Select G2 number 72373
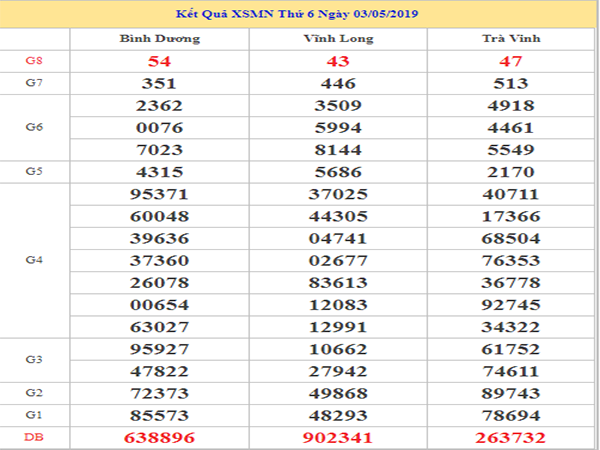Screen dimensions: 600x450 click(160, 393)
